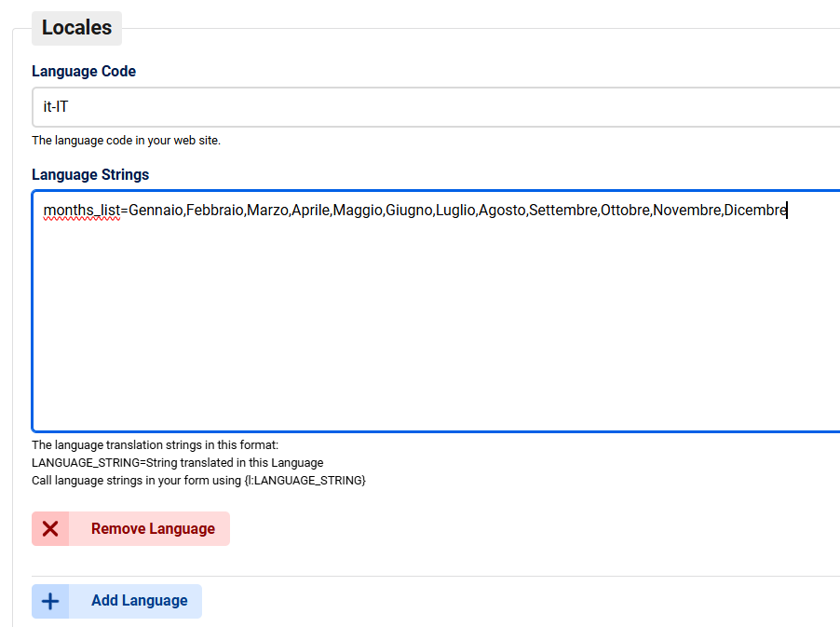Screen dimensions: 840x627
Task: Place cursor on Marzo in the textarea
Action: coord(267,211)
